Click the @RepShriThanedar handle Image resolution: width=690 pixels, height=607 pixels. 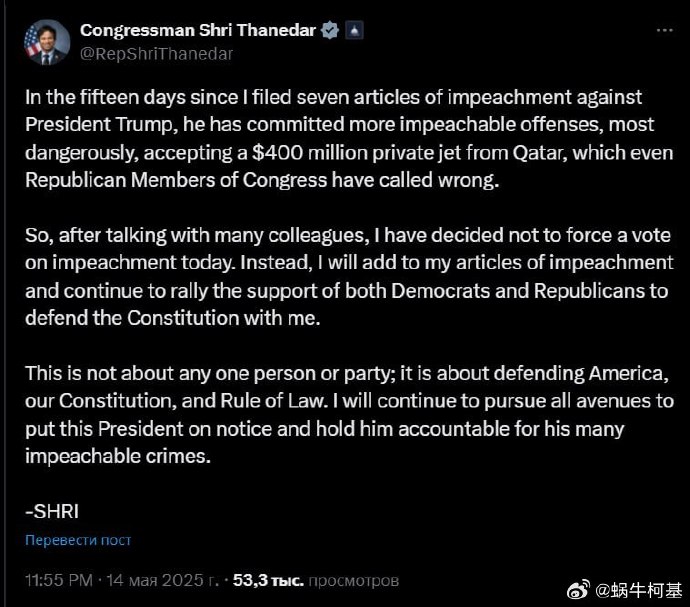[x=156, y=54]
